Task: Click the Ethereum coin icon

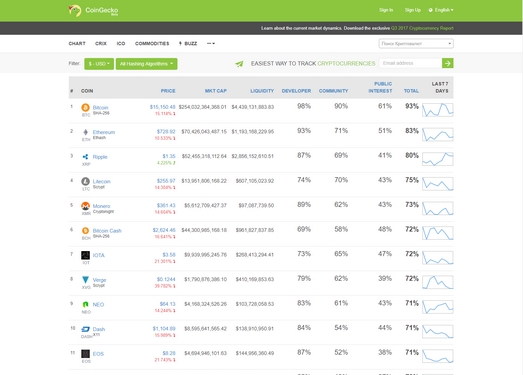Action: [85, 132]
